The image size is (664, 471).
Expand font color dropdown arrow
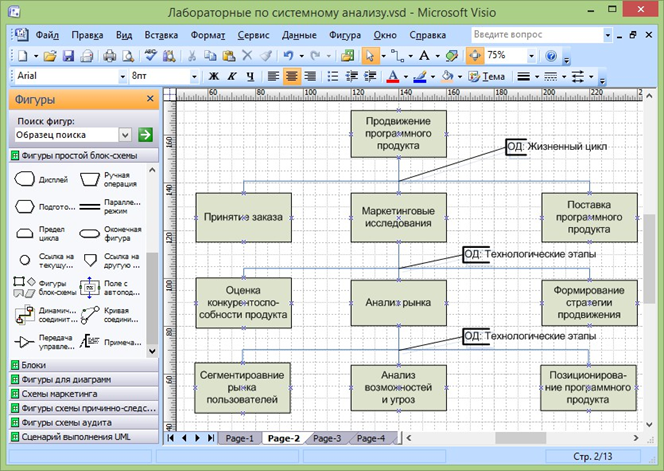point(406,77)
